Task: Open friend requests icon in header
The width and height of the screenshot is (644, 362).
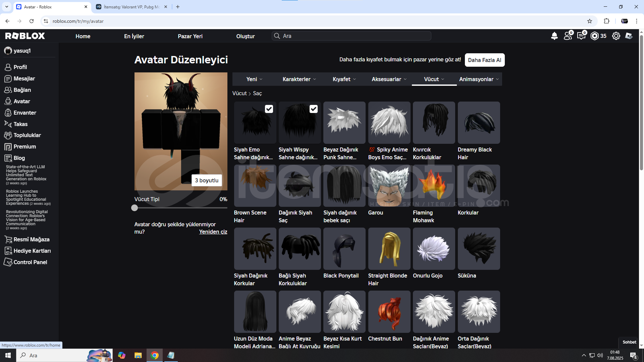Action: pyautogui.click(x=568, y=36)
